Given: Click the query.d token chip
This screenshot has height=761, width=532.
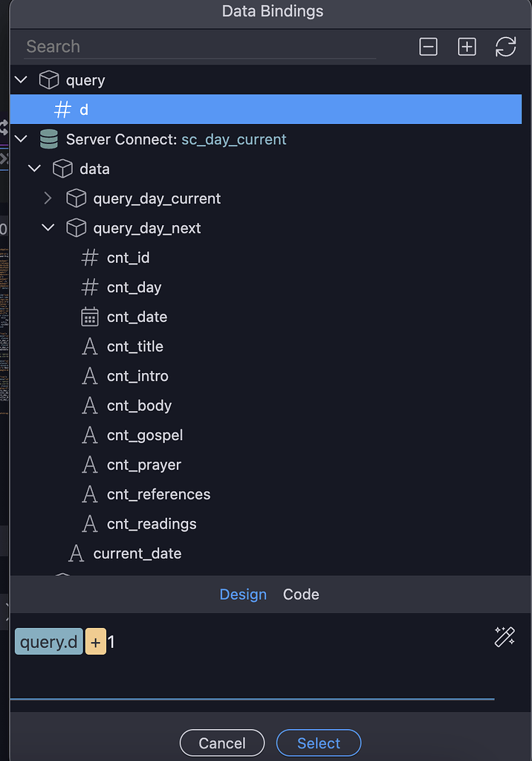Looking at the screenshot, I should coord(48,641).
